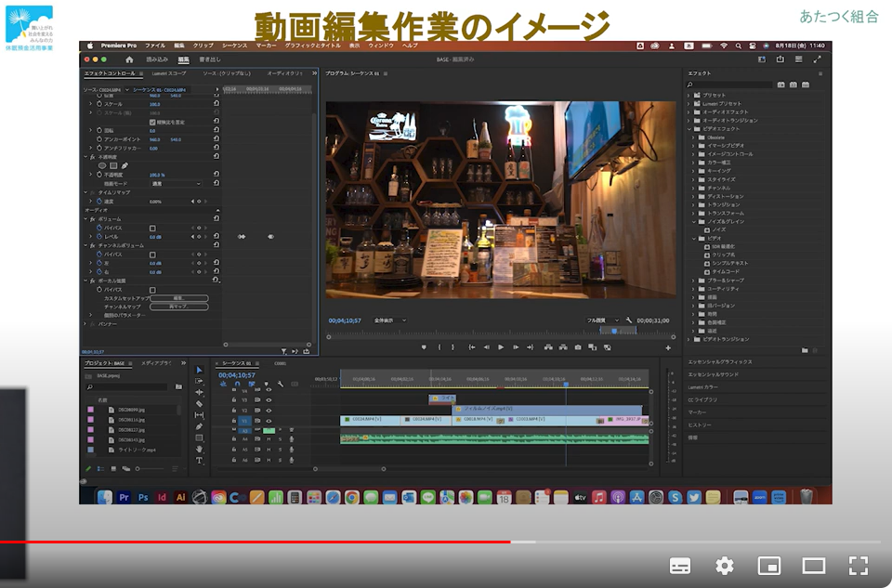892x588 pixels.
Task: Open the blend mode dropdown
Action: coord(176,184)
